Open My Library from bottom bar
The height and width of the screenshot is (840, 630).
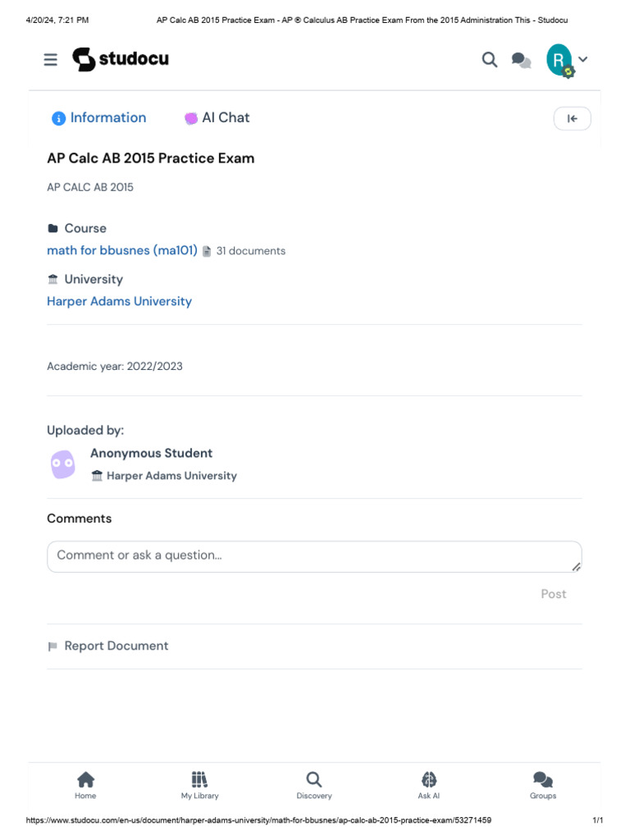pos(200,785)
